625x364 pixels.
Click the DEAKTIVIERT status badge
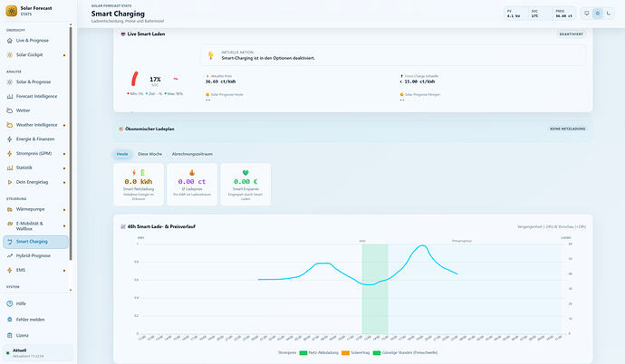click(572, 34)
